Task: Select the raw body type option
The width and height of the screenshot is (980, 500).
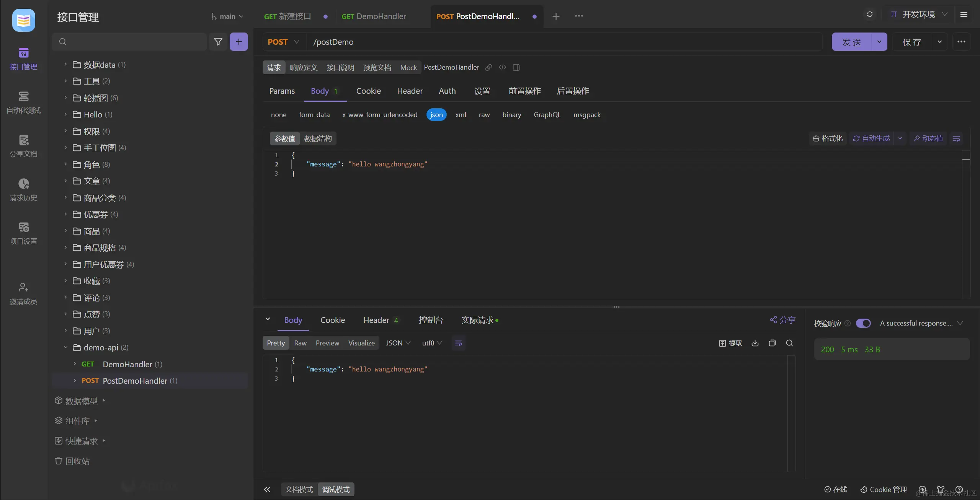Action: pos(484,115)
